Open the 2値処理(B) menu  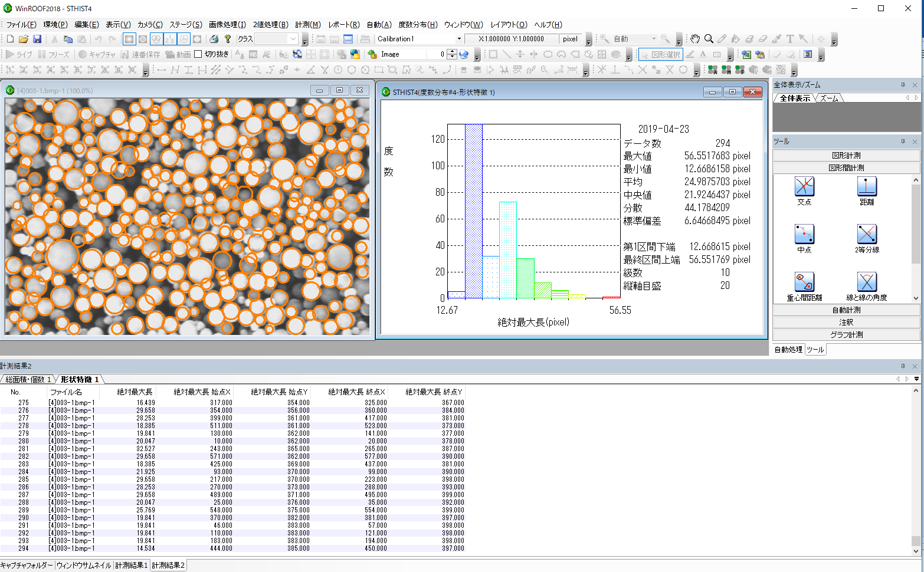tap(271, 25)
